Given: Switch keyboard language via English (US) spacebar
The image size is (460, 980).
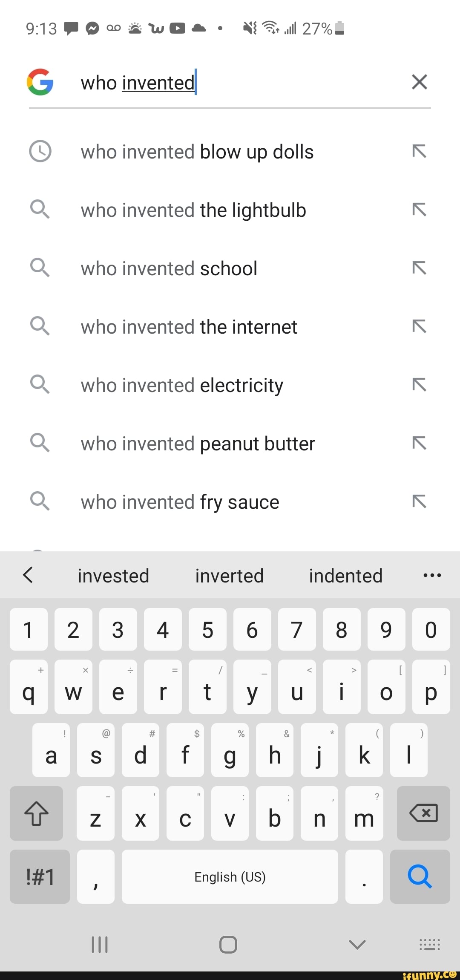Looking at the screenshot, I should click(230, 876).
